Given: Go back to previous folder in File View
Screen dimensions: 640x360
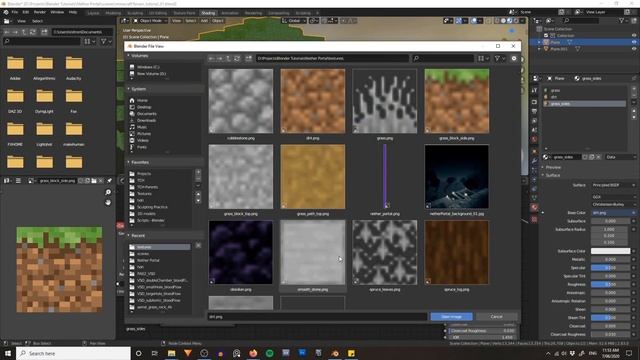Looking at the screenshot, I should 211,58.
